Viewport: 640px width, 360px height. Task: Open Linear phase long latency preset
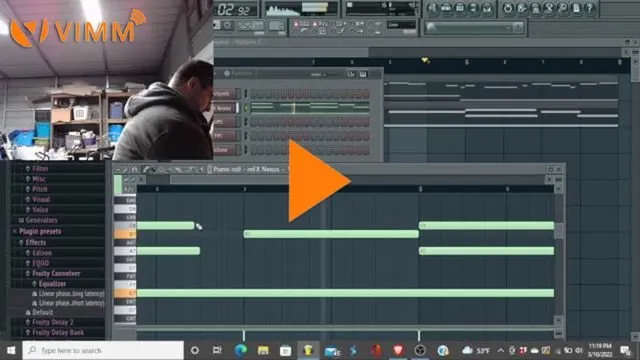[68, 293]
